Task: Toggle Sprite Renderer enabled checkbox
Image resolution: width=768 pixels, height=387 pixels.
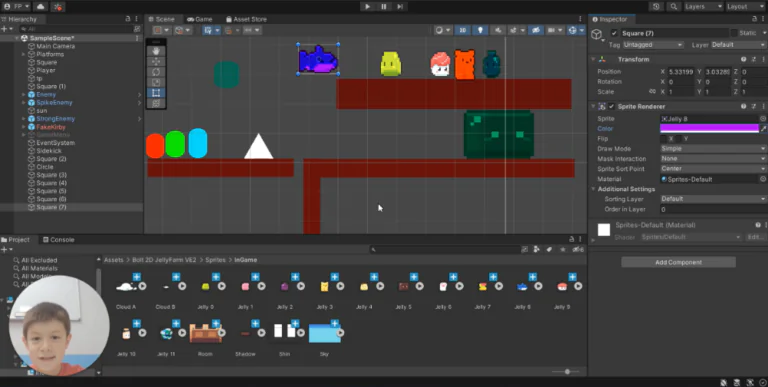Action: click(612, 106)
